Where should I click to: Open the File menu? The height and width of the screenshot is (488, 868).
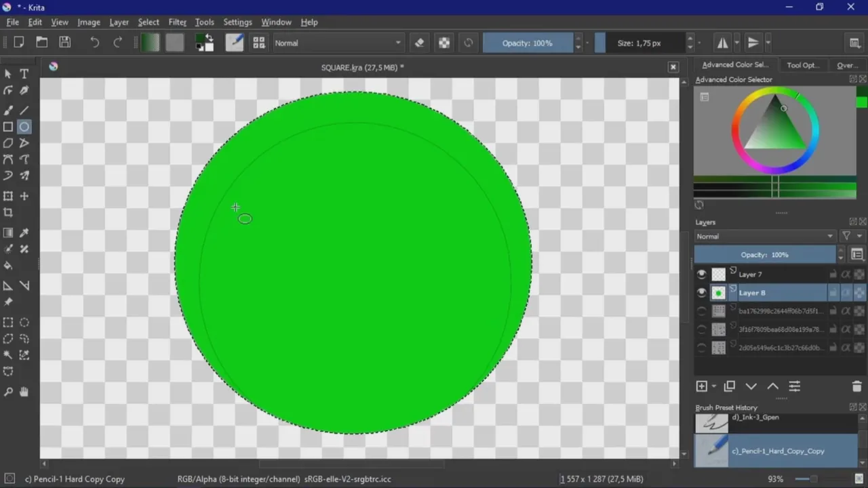point(13,22)
